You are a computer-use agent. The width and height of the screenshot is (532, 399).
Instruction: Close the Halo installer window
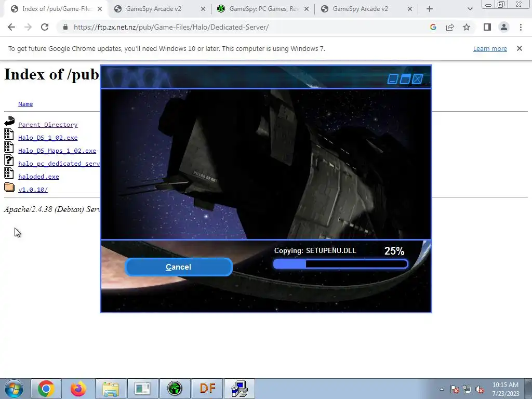coord(418,79)
